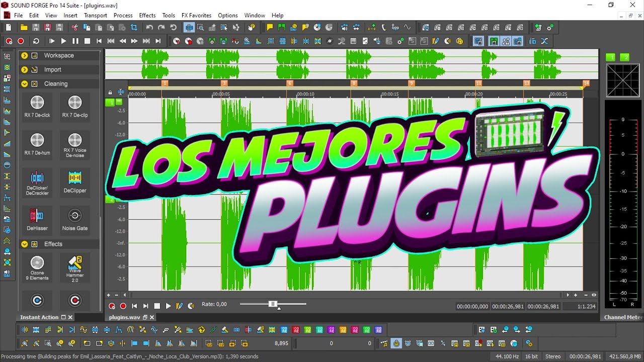
Task: Open Ozone 9 Elements plugin
Action: (37, 267)
